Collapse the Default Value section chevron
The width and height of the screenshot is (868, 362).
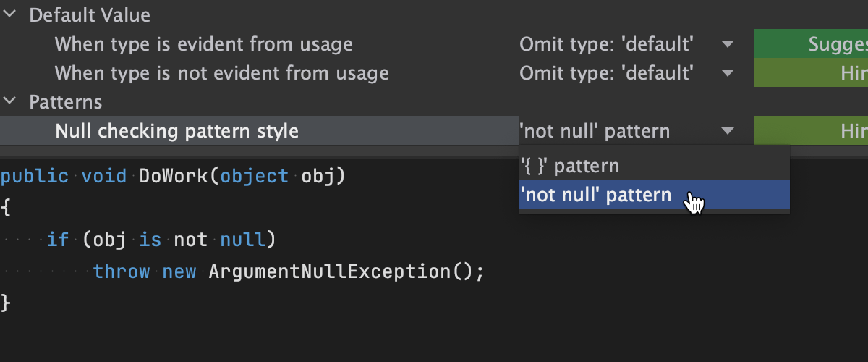click(9, 15)
